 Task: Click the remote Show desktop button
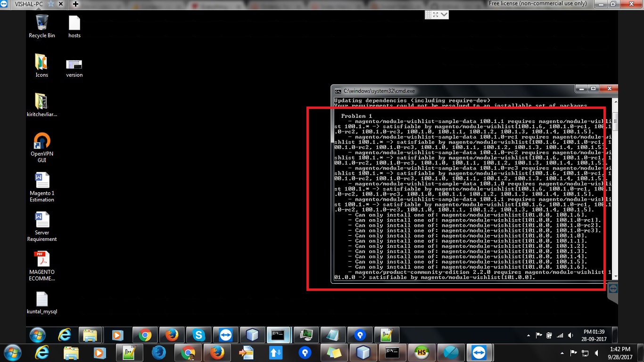coord(615,335)
